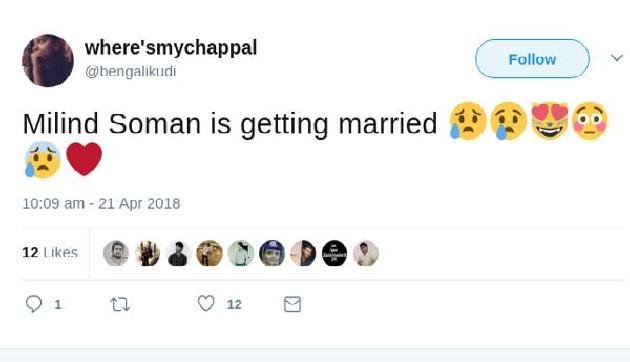
Task: Open first liker's avatar in likes row
Action: [x=116, y=254]
